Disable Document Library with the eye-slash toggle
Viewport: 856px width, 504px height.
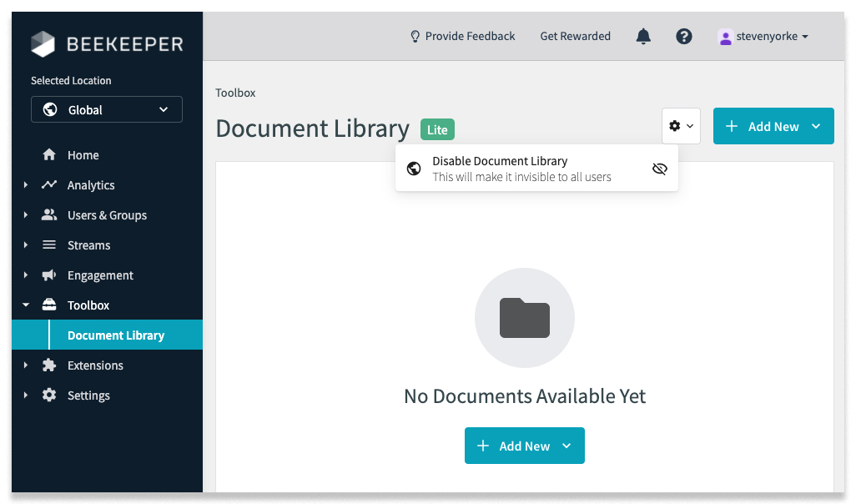[x=659, y=168]
